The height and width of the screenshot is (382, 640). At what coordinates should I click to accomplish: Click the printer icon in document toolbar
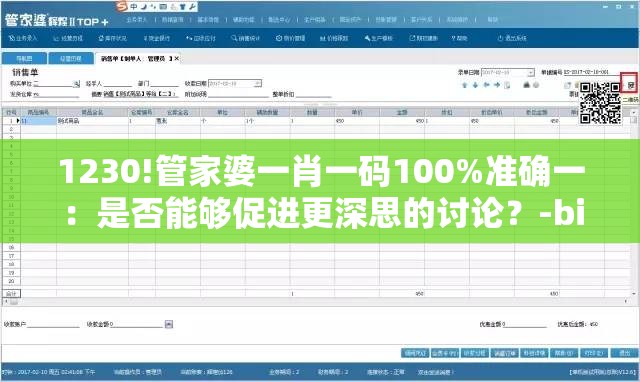click(x=527, y=85)
